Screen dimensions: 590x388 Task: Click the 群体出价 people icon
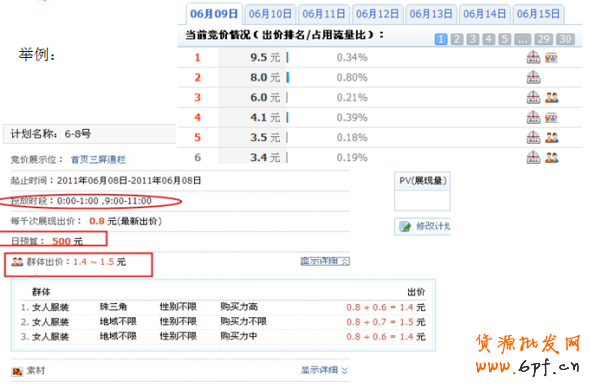point(17,262)
